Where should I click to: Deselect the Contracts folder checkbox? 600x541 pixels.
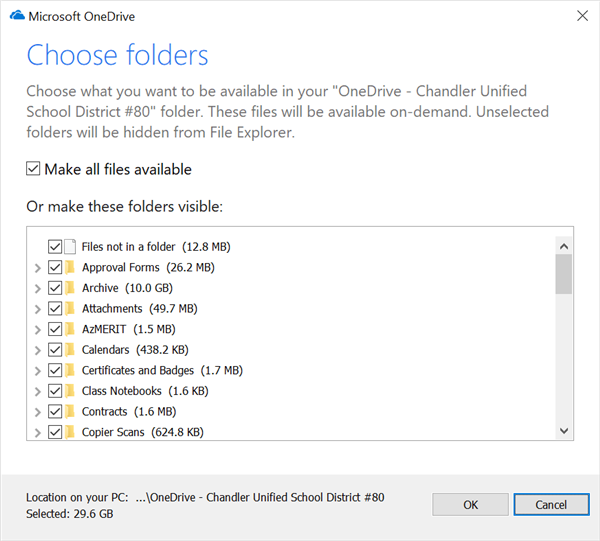pos(55,412)
